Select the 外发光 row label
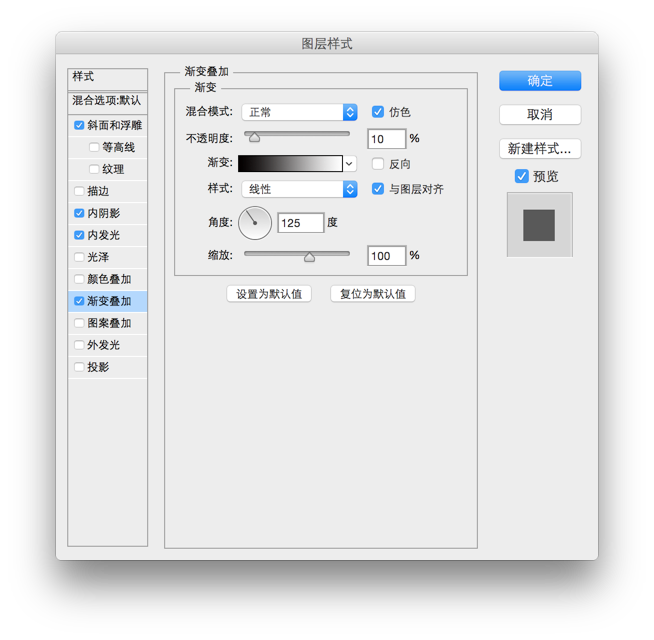 click(x=103, y=345)
